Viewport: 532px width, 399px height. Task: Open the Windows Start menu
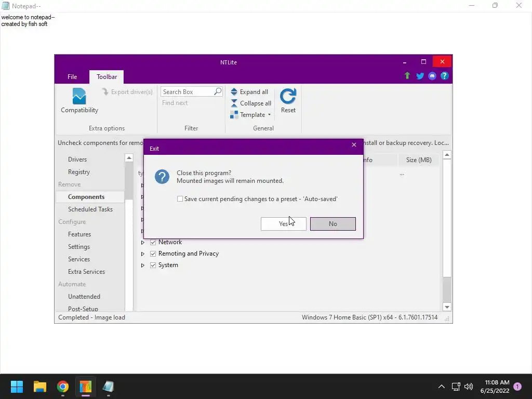coord(17,387)
